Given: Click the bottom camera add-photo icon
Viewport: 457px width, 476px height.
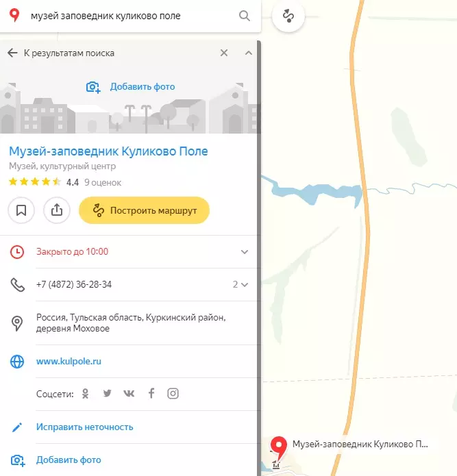Looking at the screenshot, I should pyautogui.click(x=18, y=460).
